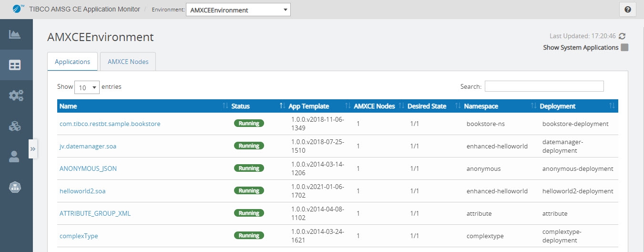Open the user icon in sidebar
This screenshot has height=252, width=644.
pos(15,157)
